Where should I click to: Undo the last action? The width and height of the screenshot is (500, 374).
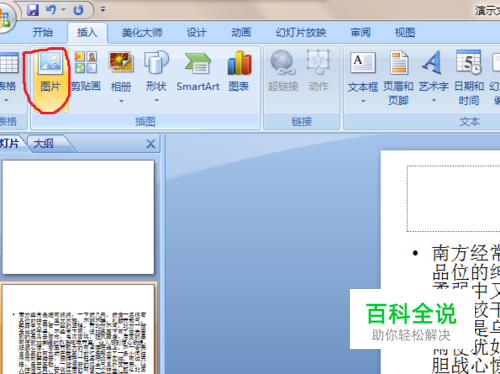[x=51, y=10]
